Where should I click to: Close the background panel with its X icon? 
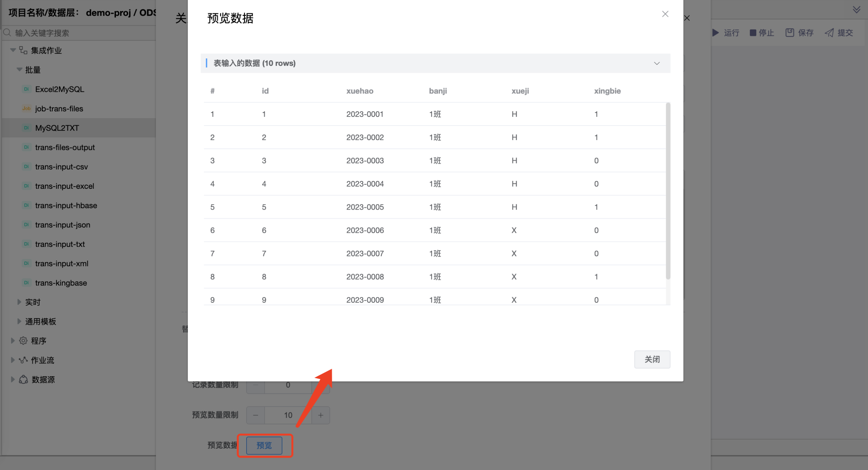click(687, 18)
